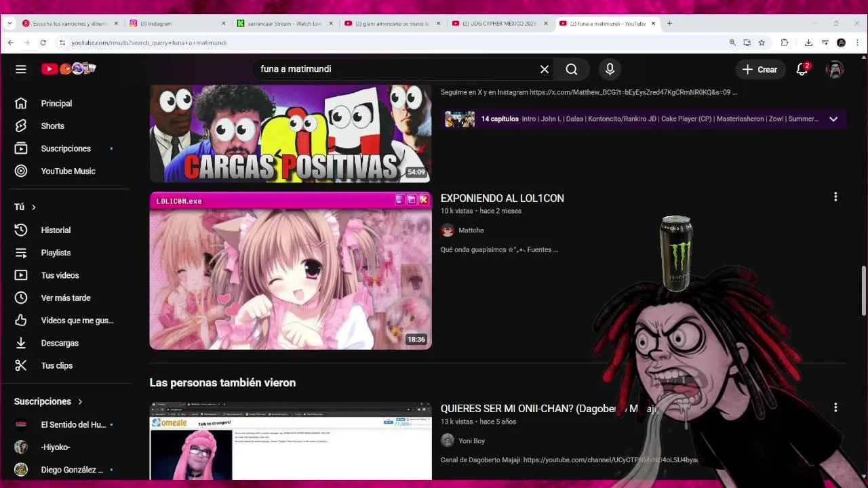Open Ver más tarde in the sidebar
868x488 pixels.
point(66,298)
